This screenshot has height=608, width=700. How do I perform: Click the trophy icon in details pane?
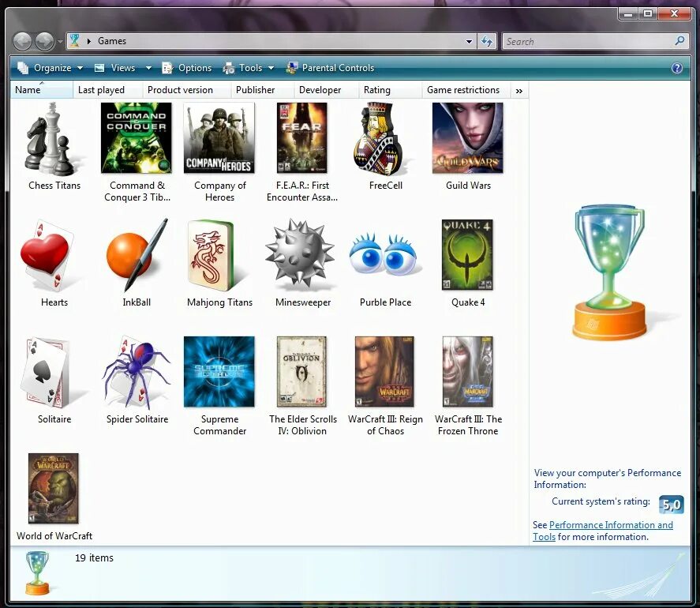click(38, 573)
